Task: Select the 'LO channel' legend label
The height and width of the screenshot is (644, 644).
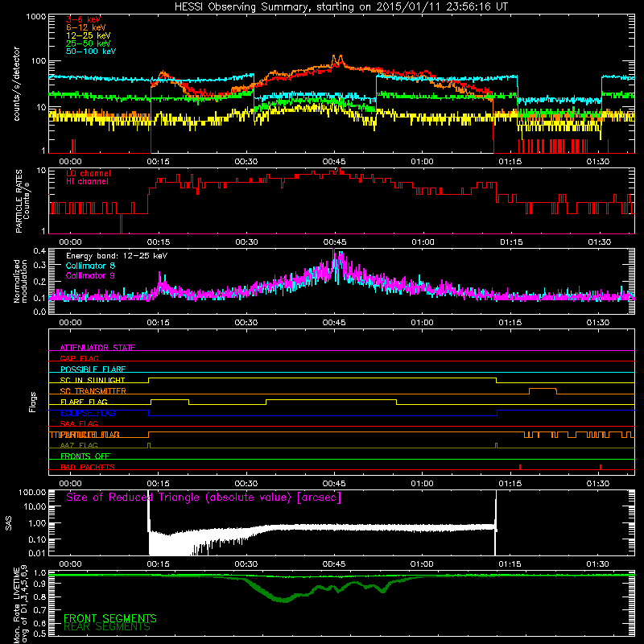Action: [89, 173]
